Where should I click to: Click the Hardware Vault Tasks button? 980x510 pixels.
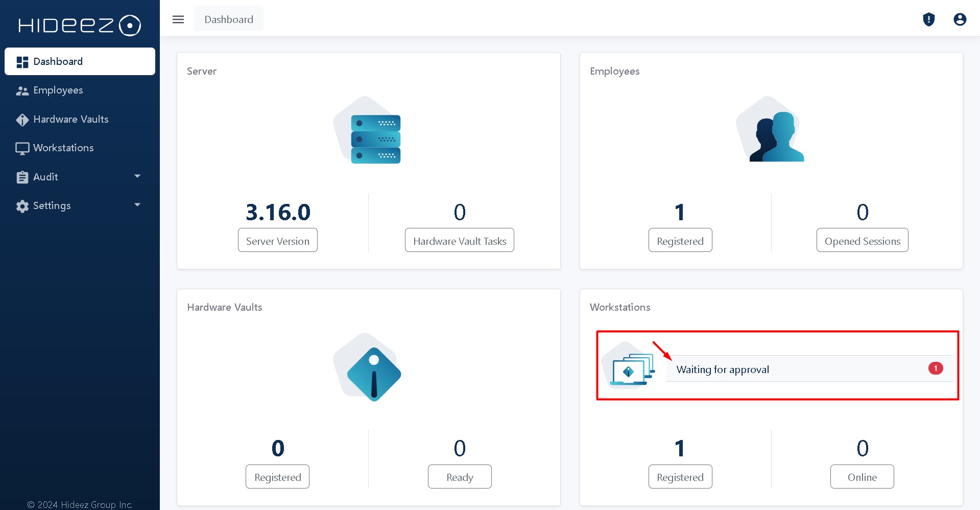click(459, 241)
